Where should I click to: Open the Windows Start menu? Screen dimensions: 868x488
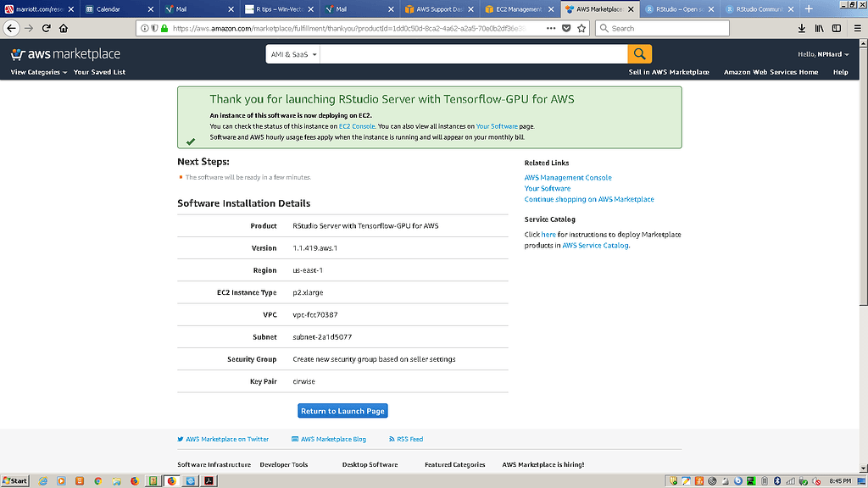tap(15, 481)
